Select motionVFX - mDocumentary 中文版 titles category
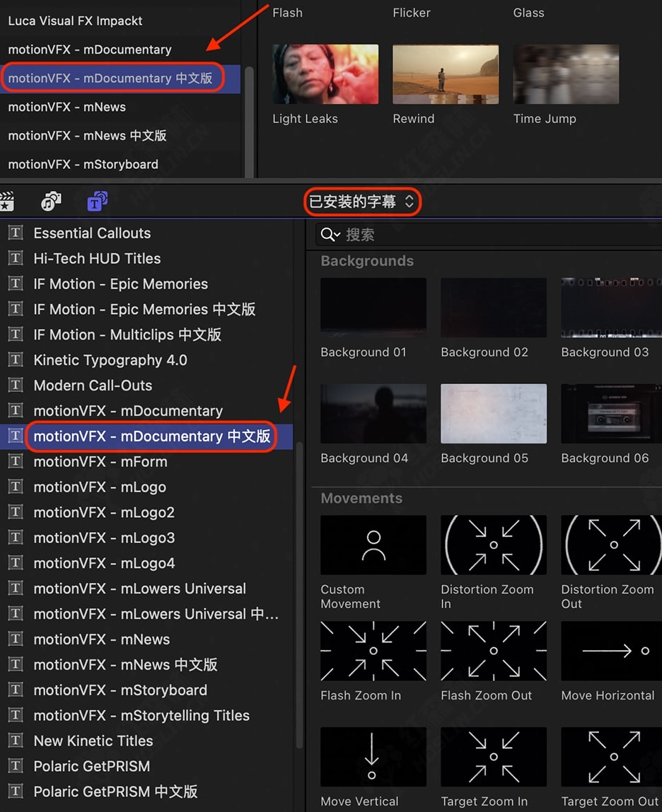Screen dimensions: 662x812 point(152,436)
